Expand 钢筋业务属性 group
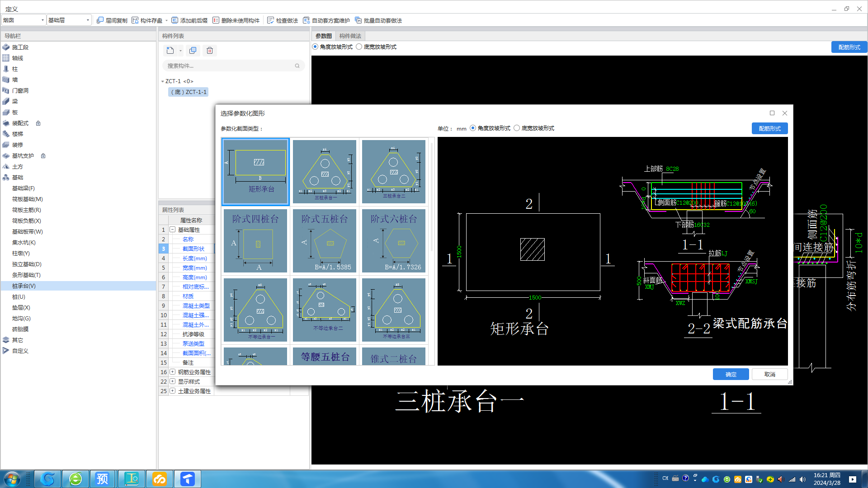 pyautogui.click(x=172, y=372)
